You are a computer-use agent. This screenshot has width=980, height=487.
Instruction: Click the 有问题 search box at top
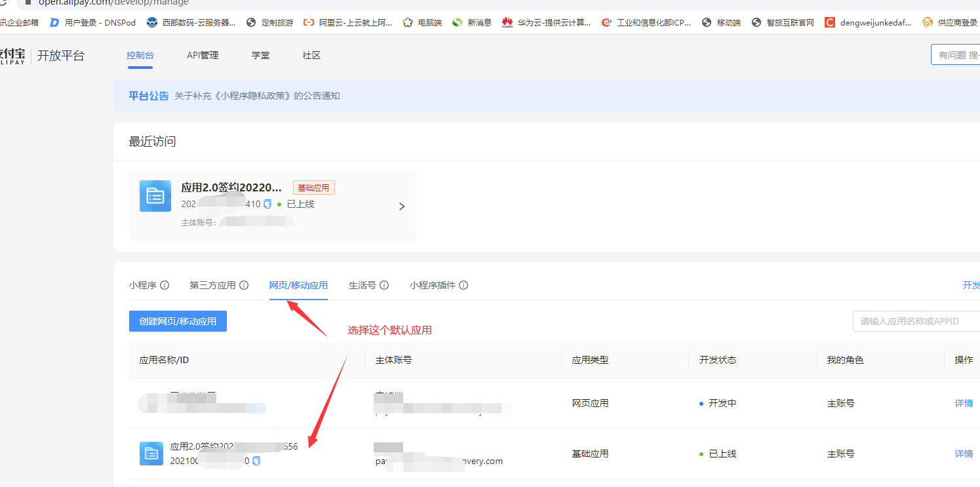tap(957, 55)
